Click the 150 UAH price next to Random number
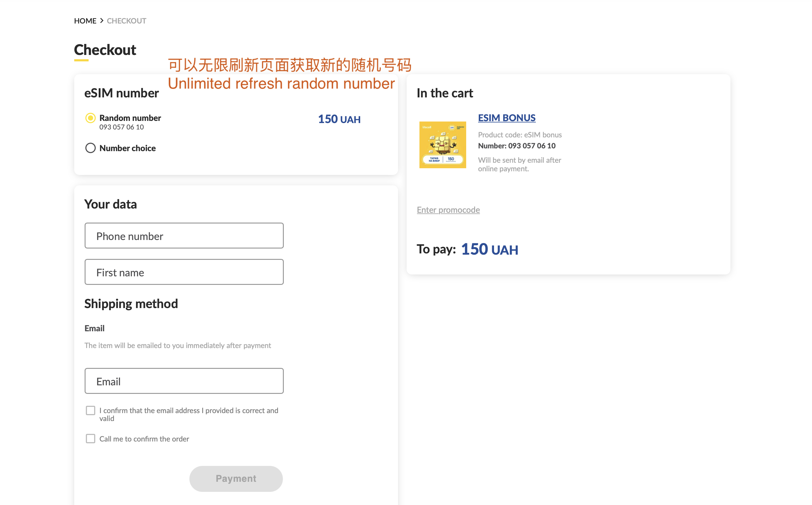Screen dimensions: 812x505 click(x=339, y=119)
